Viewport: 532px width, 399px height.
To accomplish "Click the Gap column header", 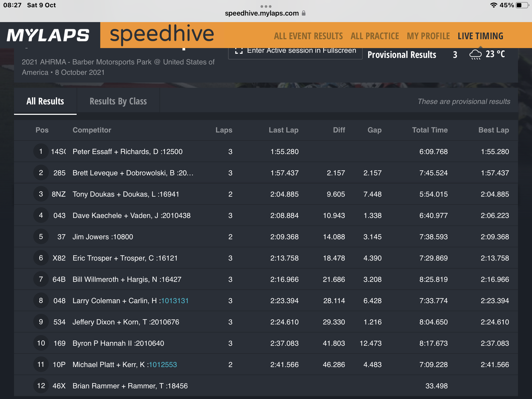I will point(375,130).
